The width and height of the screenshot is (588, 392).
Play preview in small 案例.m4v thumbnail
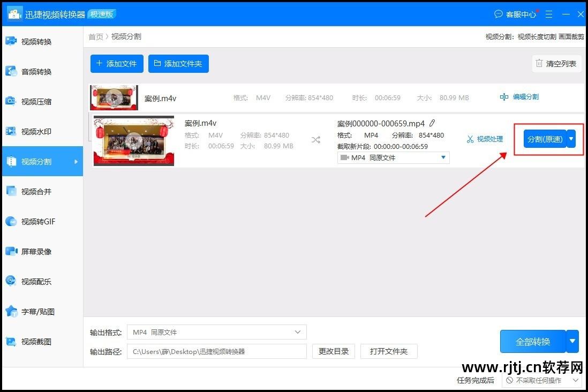114,97
